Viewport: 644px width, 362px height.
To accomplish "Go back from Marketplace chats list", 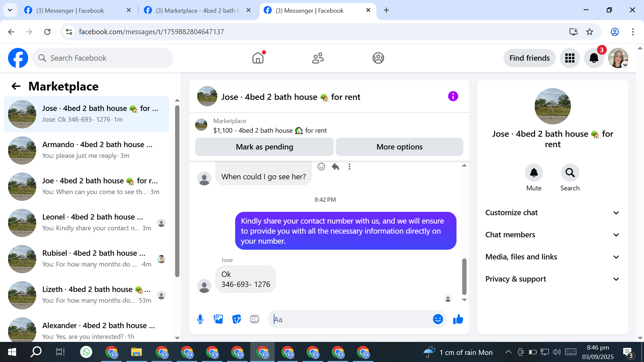I will point(16,86).
